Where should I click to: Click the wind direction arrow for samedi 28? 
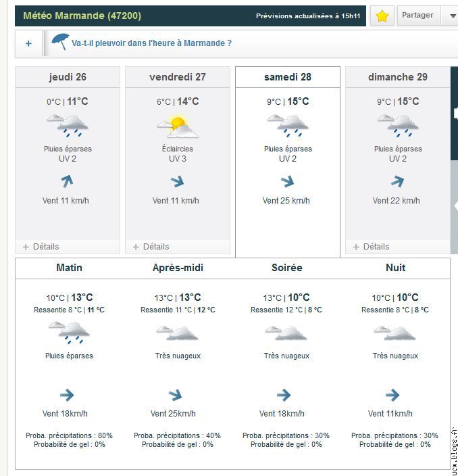[288, 181]
